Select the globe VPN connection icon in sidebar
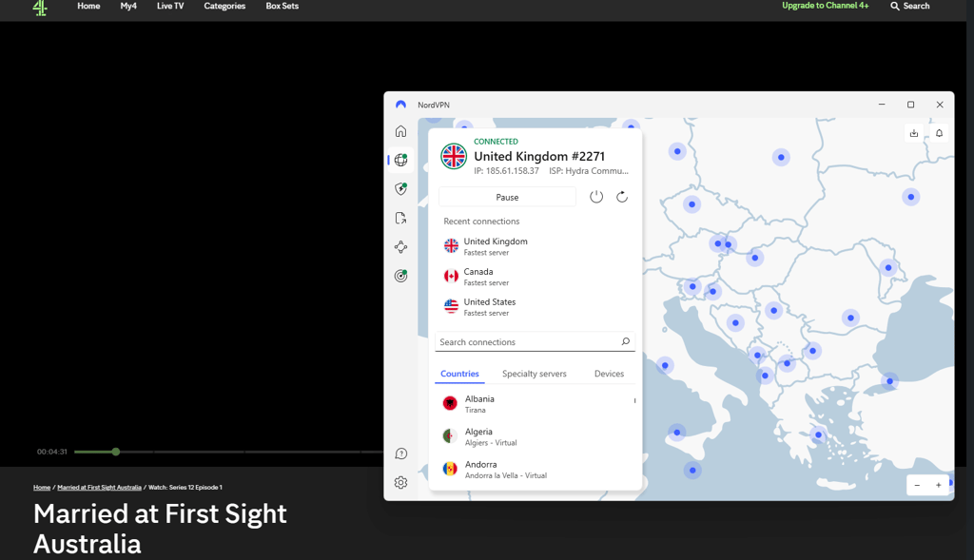Screen dimensions: 974x560 click(x=400, y=160)
